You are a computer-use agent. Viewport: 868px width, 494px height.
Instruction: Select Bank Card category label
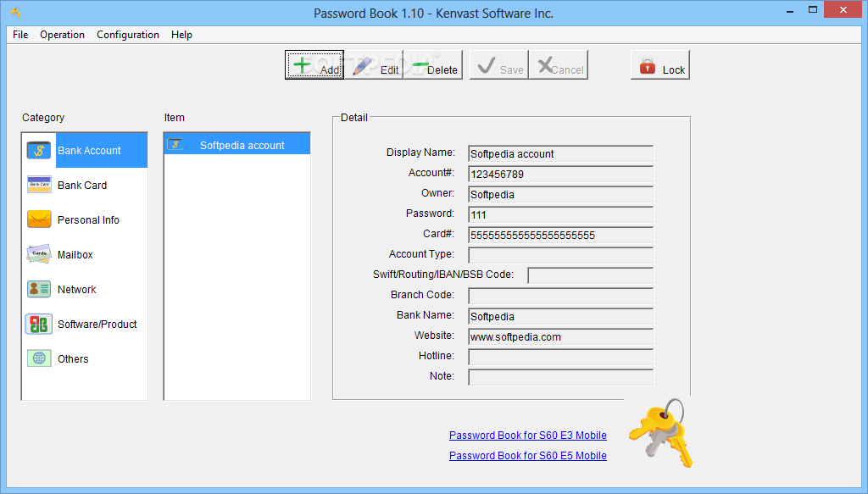pos(82,186)
